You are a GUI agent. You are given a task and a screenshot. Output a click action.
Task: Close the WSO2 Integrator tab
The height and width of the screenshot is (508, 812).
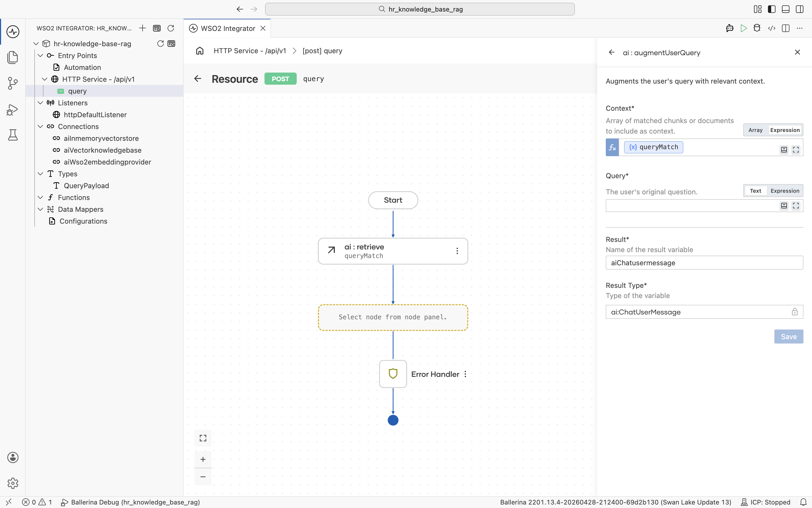click(x=263, y=28)
